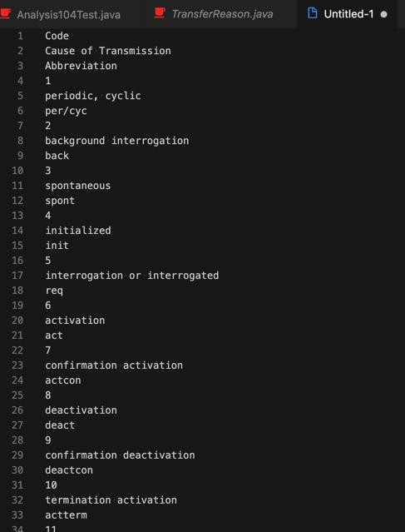Click line number 33 in the gutter
405x532 pixels.
click(17, 515)
